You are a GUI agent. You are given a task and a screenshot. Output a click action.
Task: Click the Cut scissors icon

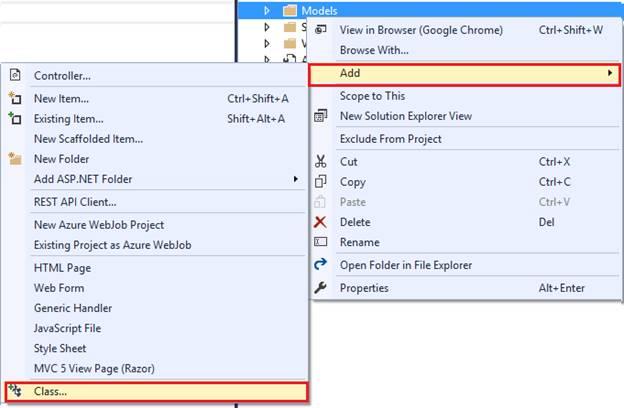pyautogui.click(x=321, y=162)
